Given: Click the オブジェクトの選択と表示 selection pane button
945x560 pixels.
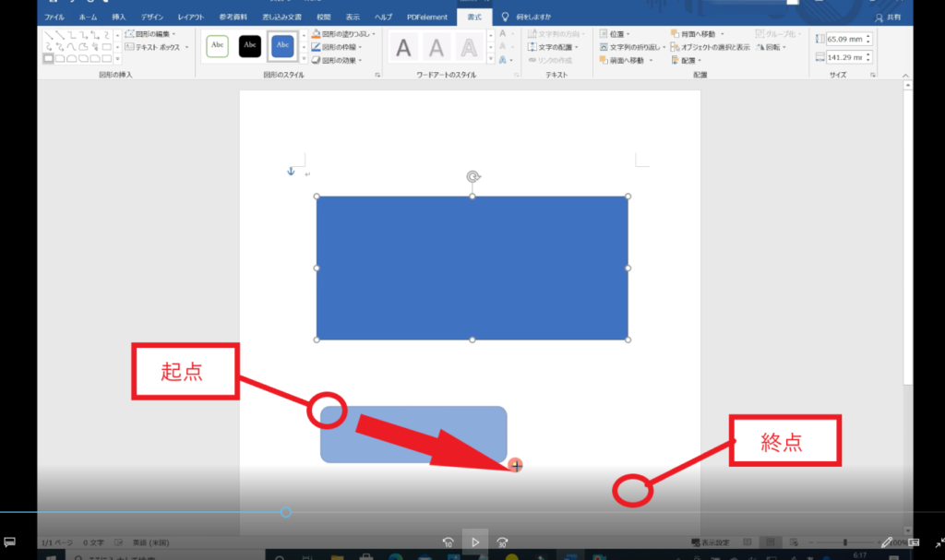Looking at the screenshot, I should (709, 46).
